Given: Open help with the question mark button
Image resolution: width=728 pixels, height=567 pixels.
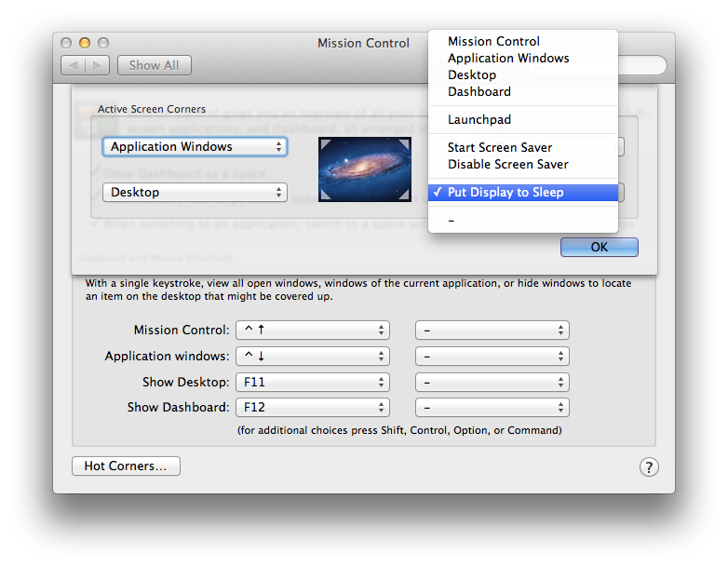Looking at the screenshot, I should (x=649, y=466).
